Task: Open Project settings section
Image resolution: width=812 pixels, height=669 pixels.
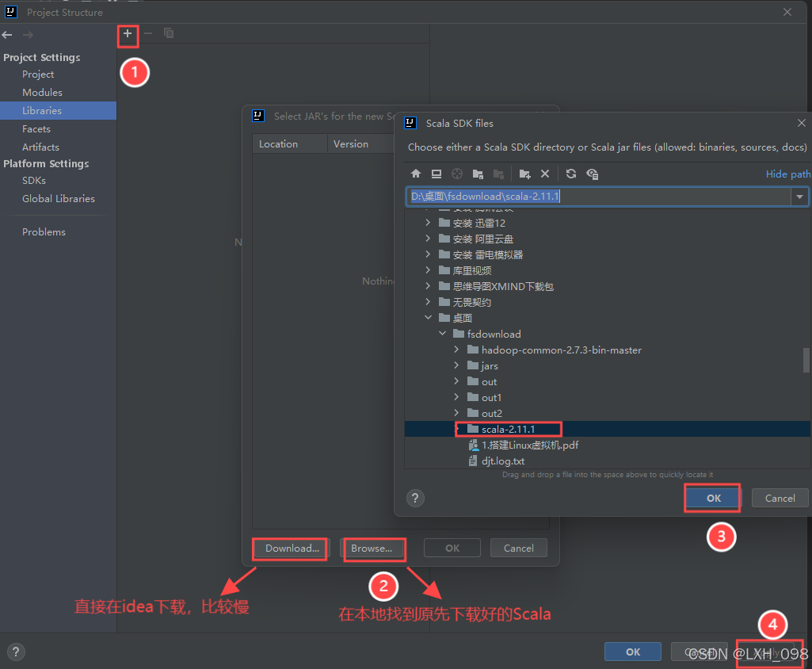Action: [38, 74]
